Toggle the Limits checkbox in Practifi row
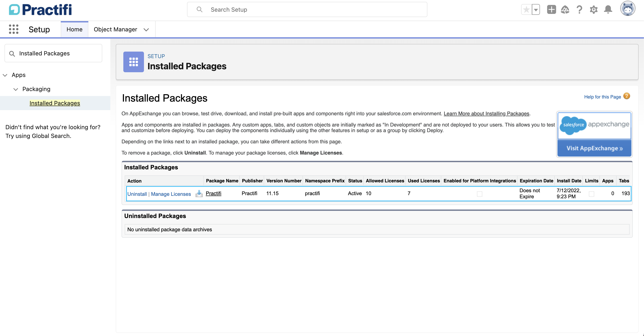 pos(592,194)
